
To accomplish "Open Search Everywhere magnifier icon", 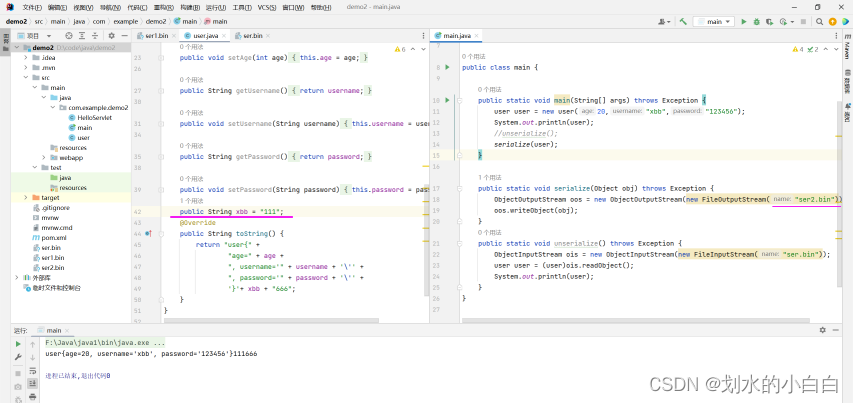I will 819,22.
